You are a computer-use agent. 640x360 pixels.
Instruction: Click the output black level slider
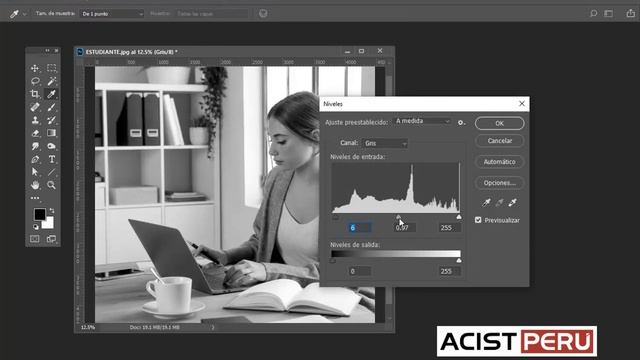pyautogui.click(x=333, y=260)
